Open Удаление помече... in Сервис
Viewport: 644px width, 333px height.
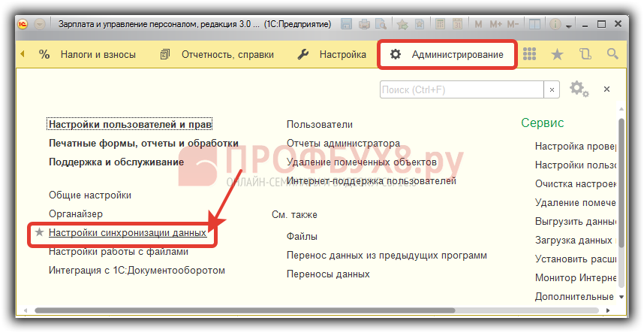click(576, 203)
